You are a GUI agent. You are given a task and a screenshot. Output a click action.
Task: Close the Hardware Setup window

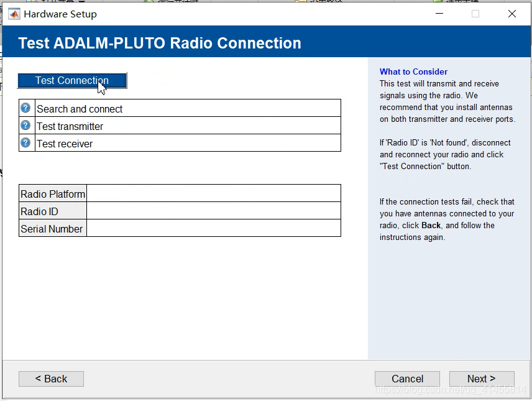[512, 14]
